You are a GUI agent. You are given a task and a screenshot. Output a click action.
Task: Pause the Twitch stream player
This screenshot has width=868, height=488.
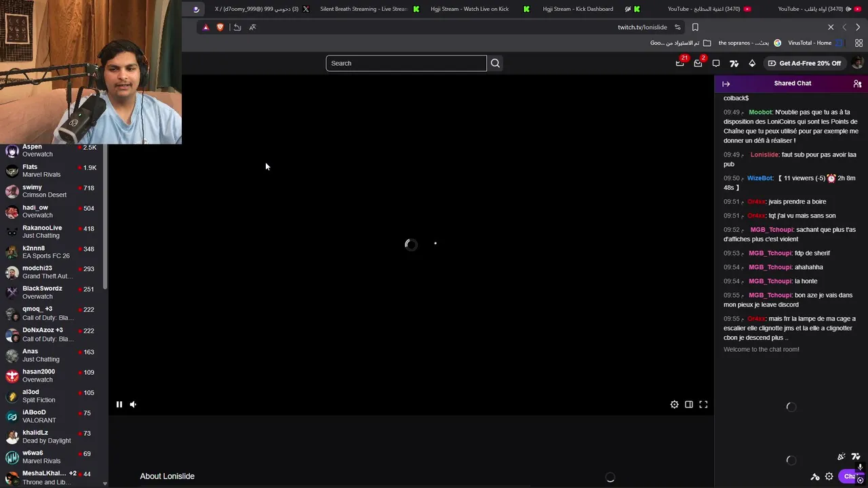point(119,405)
